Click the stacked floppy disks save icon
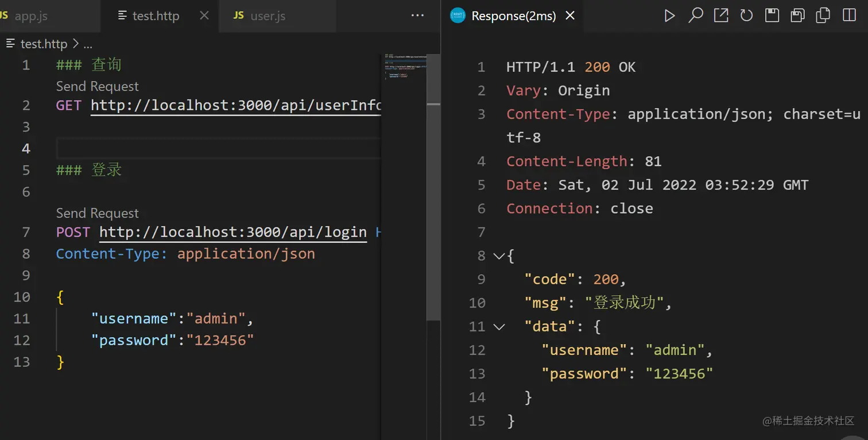The height and width of the screenshot is (440, 868). [797, 16]
